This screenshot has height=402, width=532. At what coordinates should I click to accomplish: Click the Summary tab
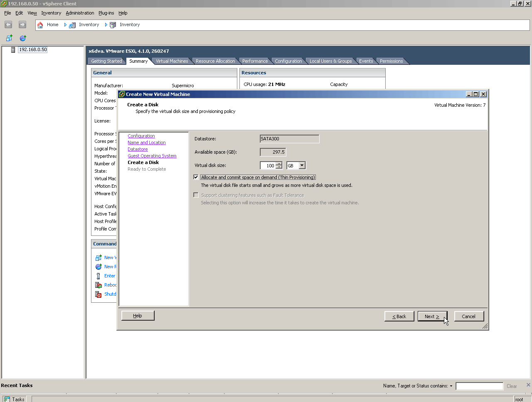(138, 61)
